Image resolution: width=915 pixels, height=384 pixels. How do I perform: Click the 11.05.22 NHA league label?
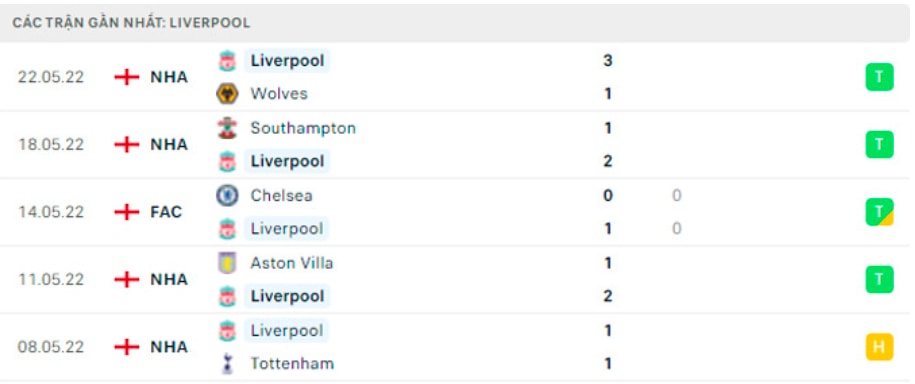169,280
